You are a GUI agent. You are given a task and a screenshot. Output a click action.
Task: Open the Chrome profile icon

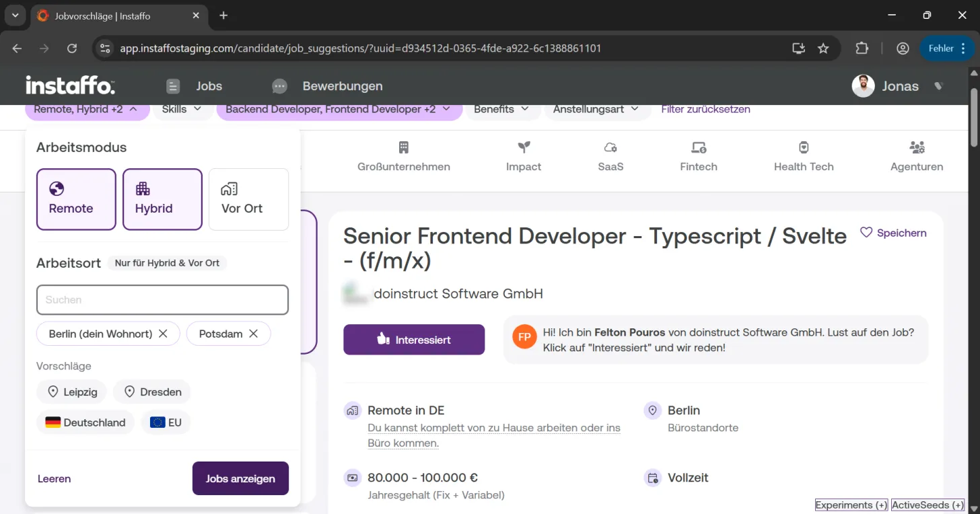coord(903,48)
